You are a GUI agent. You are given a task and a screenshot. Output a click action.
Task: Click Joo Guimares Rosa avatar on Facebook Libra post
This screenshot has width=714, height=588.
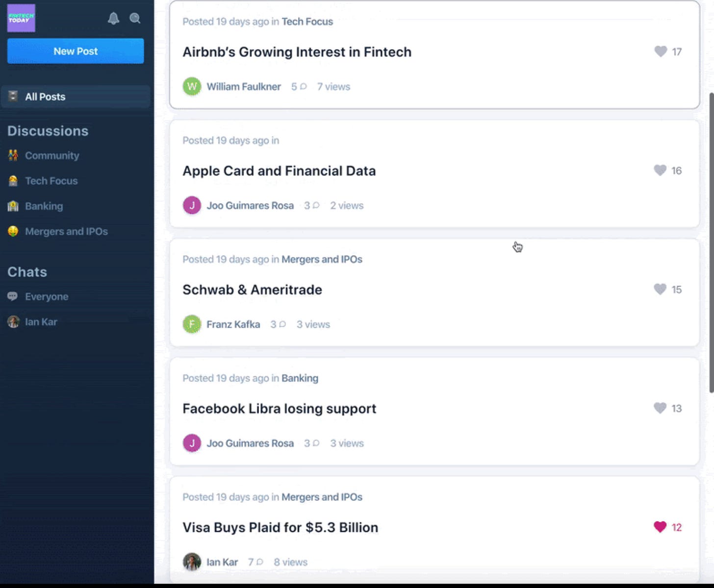(x=192, y=443)
